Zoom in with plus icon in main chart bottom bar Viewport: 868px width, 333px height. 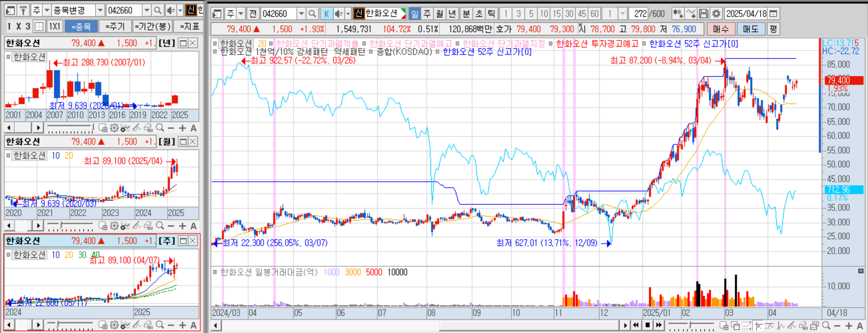click(x=849, y=326)
